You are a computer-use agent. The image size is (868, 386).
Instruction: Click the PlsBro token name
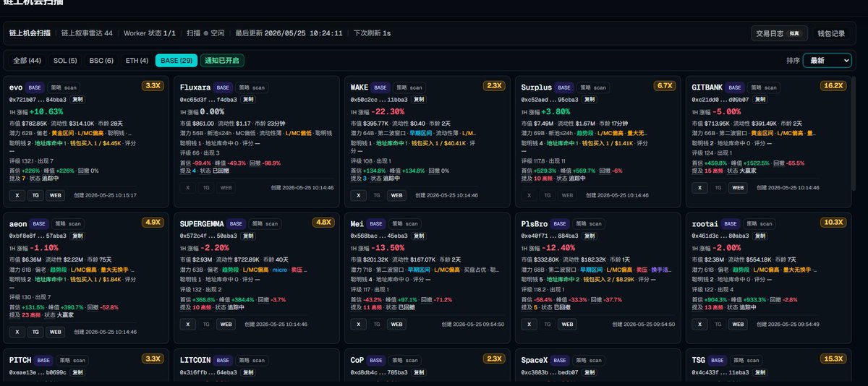(535, 224)
